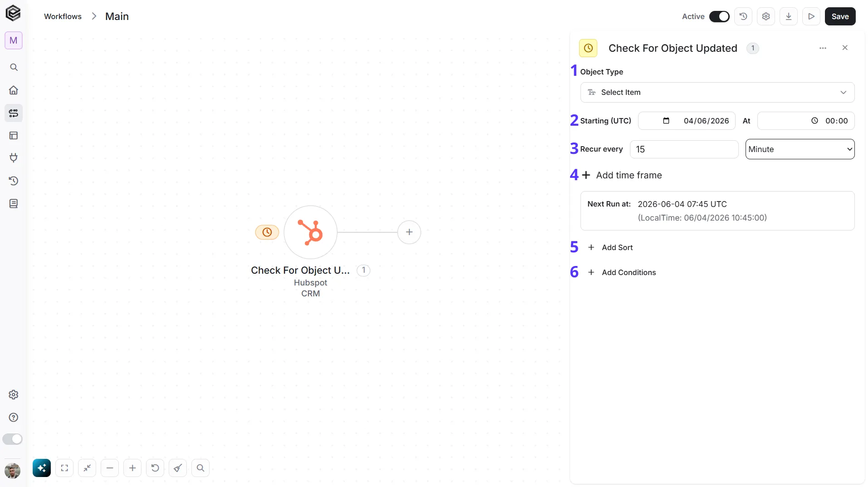The width and height of the screenshot is (868, 487).
Task: Click the clock schedule badge beside node
Action: (267, 232)
